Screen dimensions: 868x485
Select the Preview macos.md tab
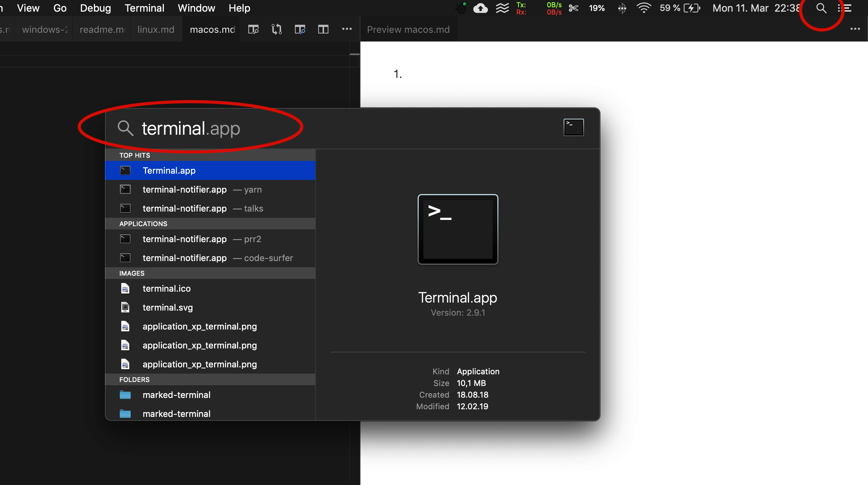pyautogui.click(x=408, y=29)
